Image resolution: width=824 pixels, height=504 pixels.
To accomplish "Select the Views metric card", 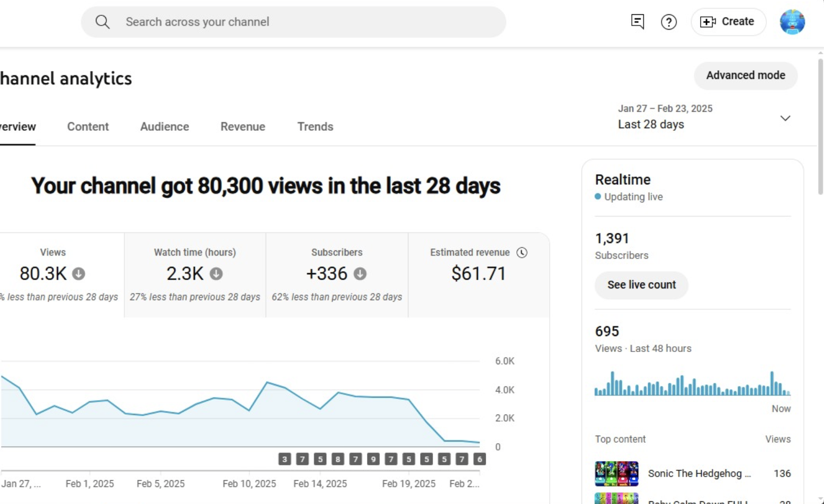I will pos(61,275).
